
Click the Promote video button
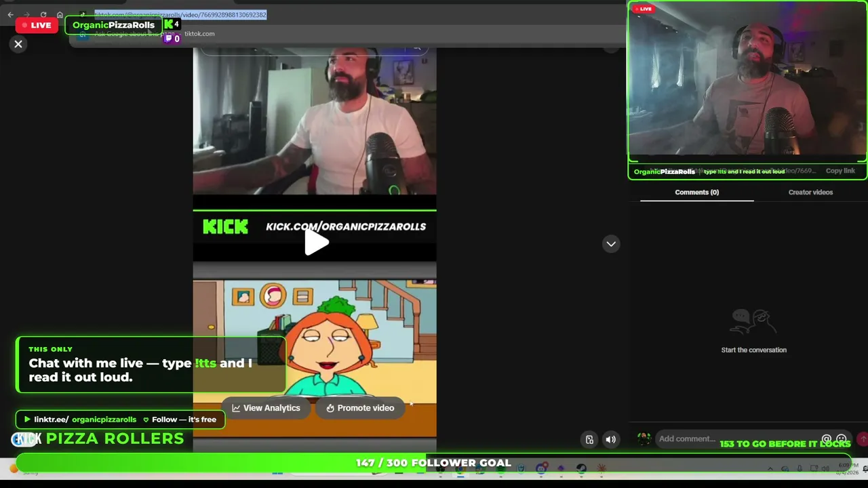(360, 408)
